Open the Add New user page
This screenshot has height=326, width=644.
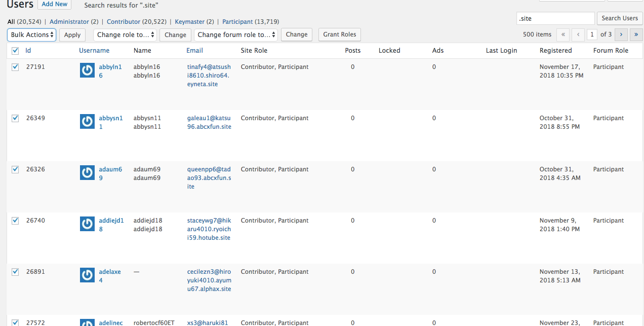click(x=54, y=4)
